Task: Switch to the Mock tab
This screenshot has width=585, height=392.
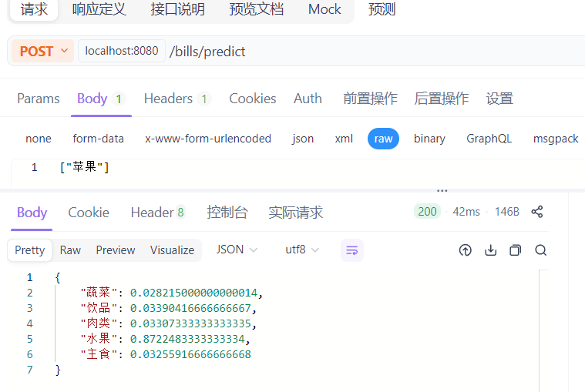Action: (324, 9)
